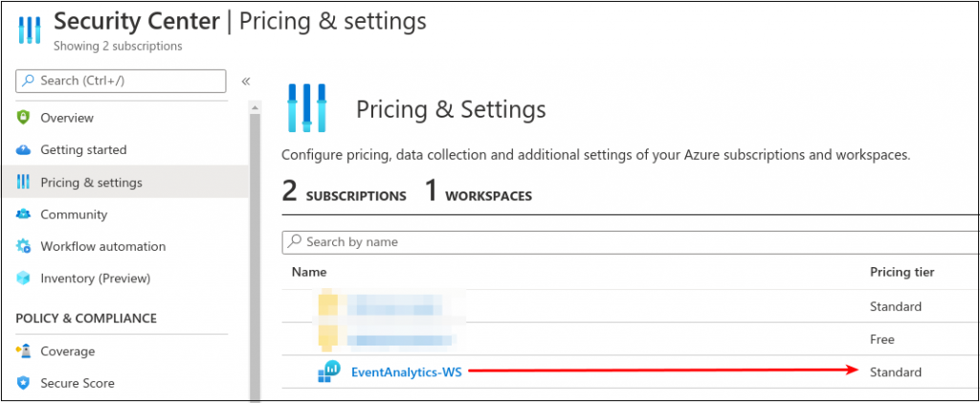Click the Pricing & settings sidebar icon
Viewport: 980px width, 403px height.
[24, 182]
